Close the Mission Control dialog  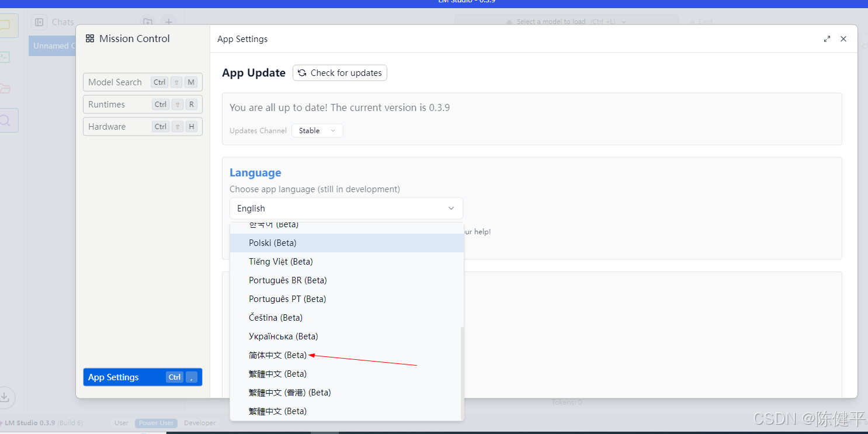(x=843, y=39)
